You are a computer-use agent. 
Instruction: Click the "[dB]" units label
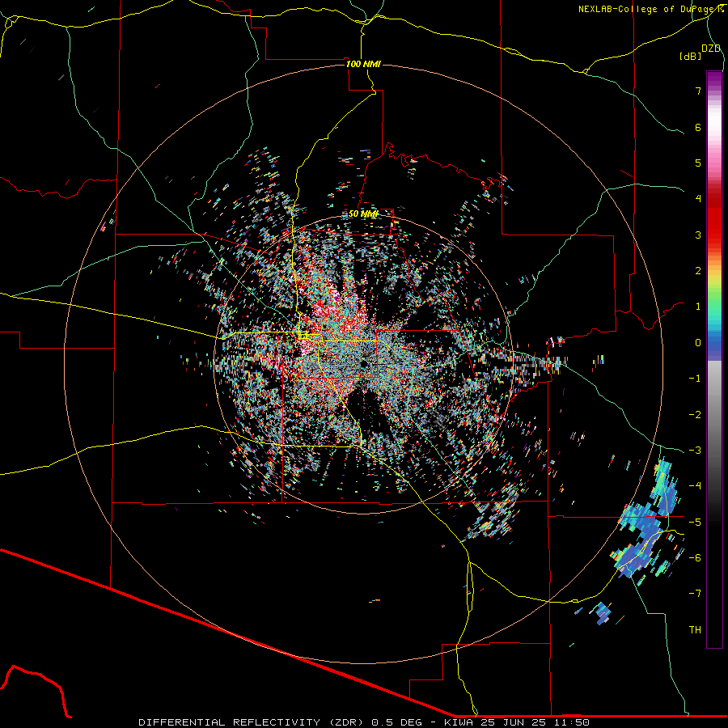(690, 56)
